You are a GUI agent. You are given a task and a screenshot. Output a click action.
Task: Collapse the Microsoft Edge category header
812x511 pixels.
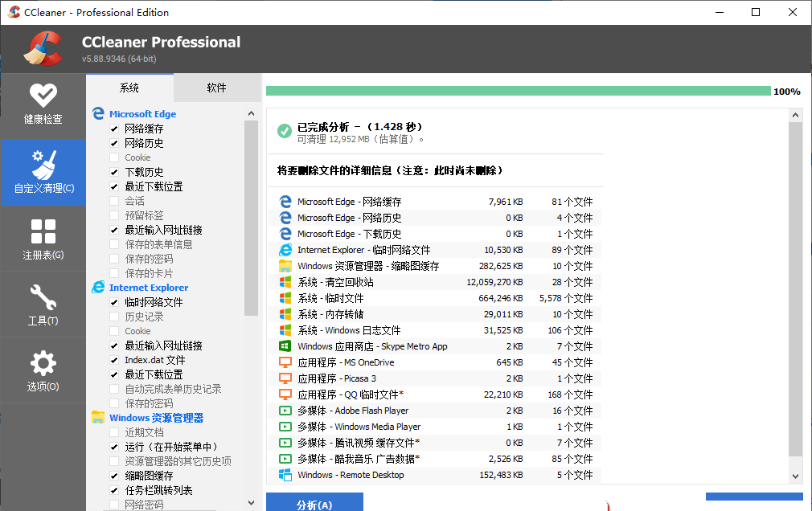click(x=142, y=114)
